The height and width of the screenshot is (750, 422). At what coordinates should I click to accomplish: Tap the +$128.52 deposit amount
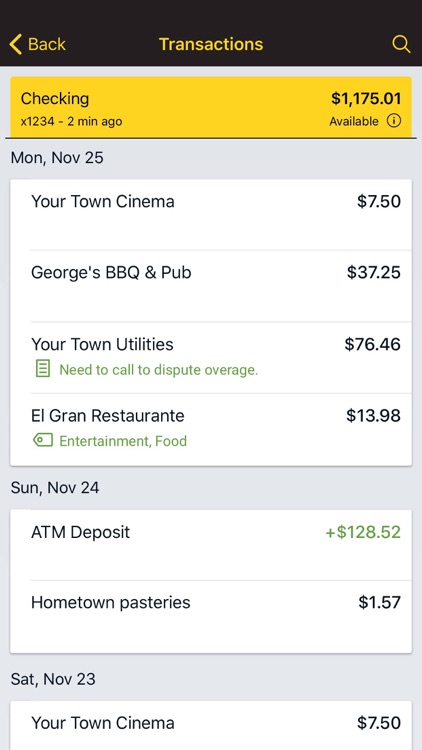point(363,532)
